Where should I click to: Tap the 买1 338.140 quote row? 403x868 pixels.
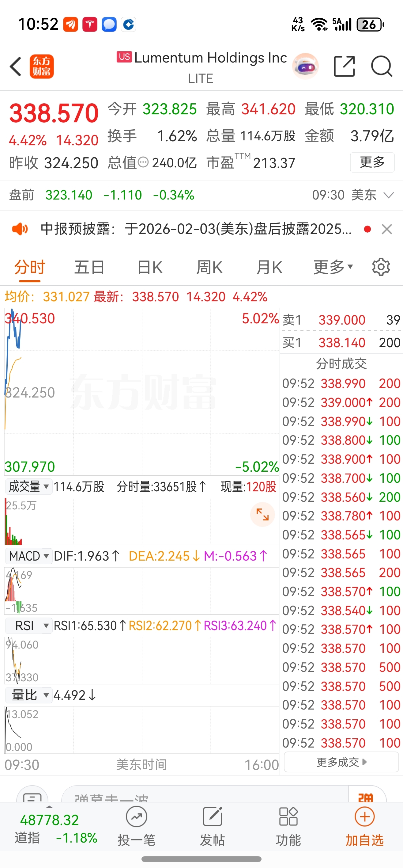(341, 343)
